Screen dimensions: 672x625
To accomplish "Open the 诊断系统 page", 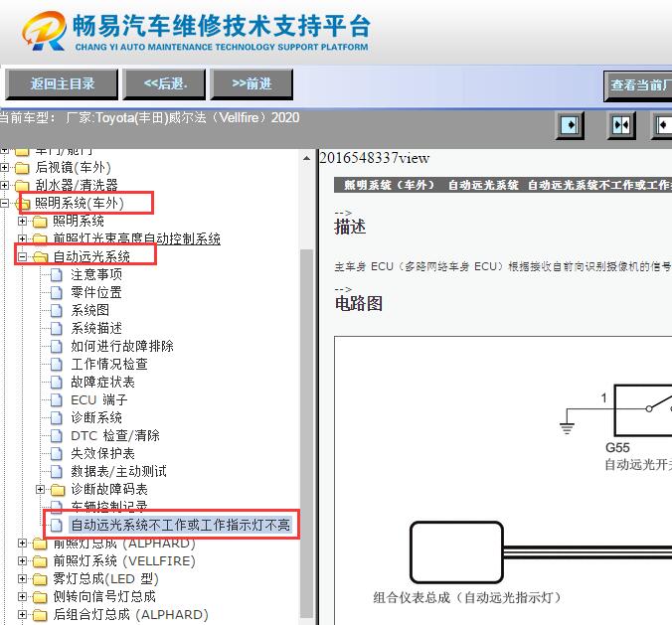I will point(96,417).
